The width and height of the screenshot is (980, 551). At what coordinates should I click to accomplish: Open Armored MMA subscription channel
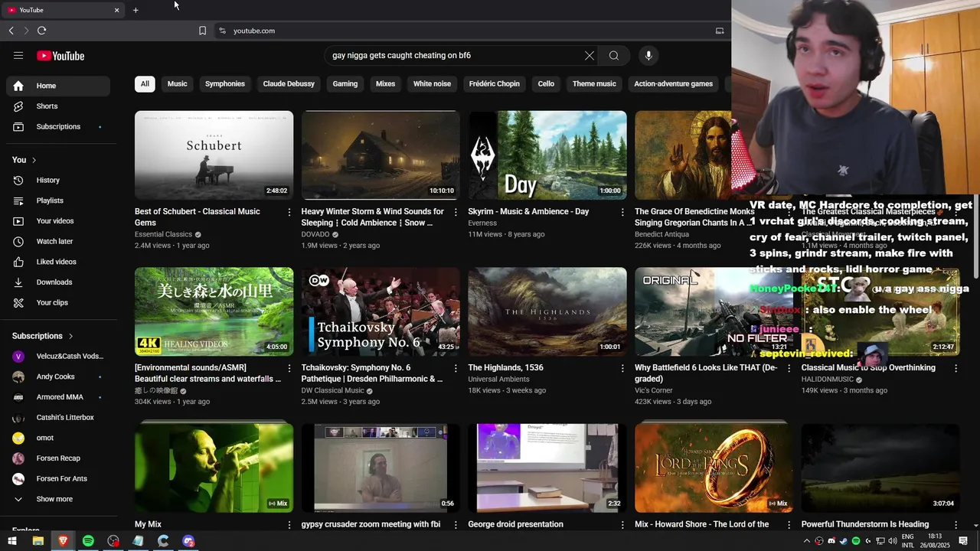coord(58,397)
